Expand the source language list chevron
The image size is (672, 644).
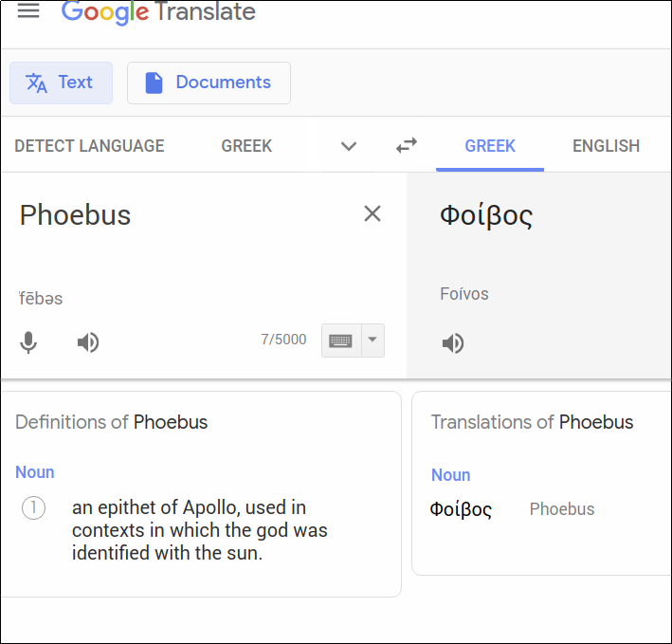click(349, 146)
